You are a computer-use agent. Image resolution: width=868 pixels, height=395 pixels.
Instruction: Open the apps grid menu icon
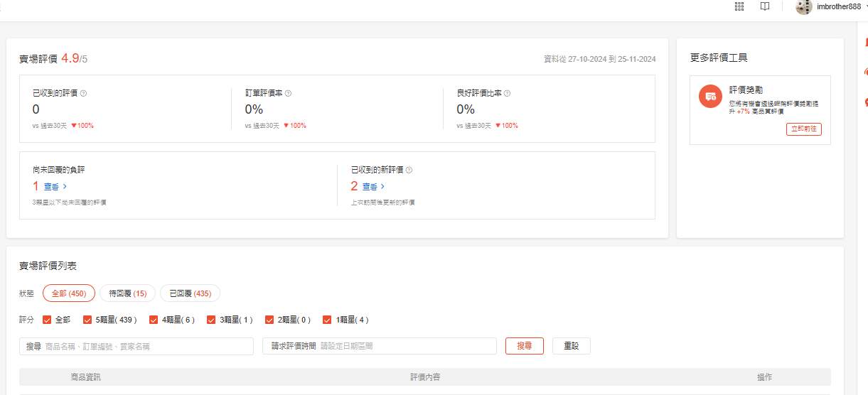739,6
